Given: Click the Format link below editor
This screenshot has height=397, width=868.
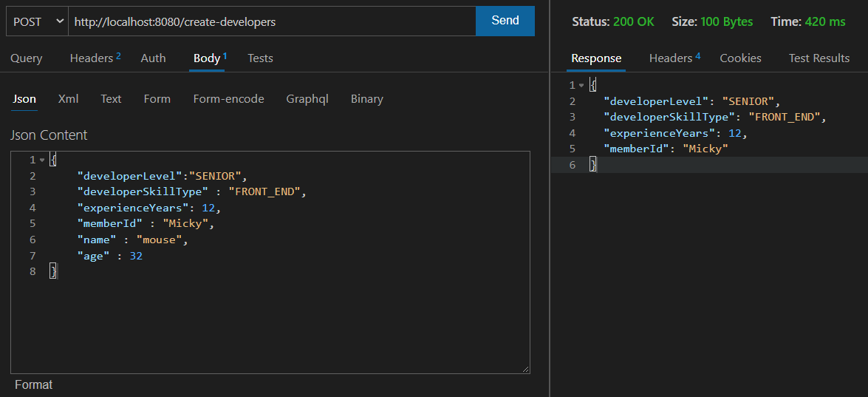Looking at the screenshot, I should [x=34, y=384].
